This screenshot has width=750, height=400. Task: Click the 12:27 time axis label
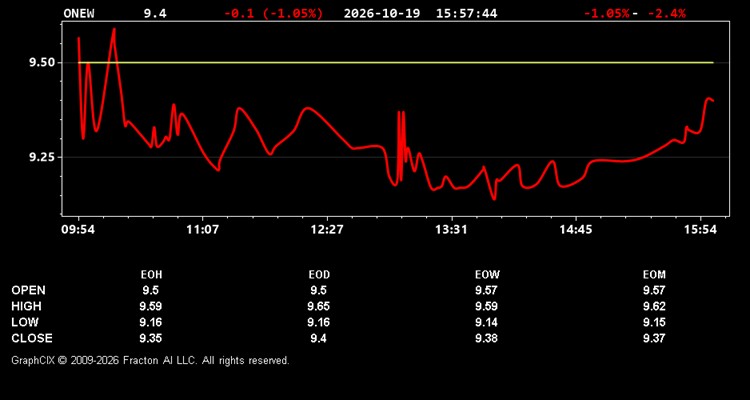tap(327, 230)
